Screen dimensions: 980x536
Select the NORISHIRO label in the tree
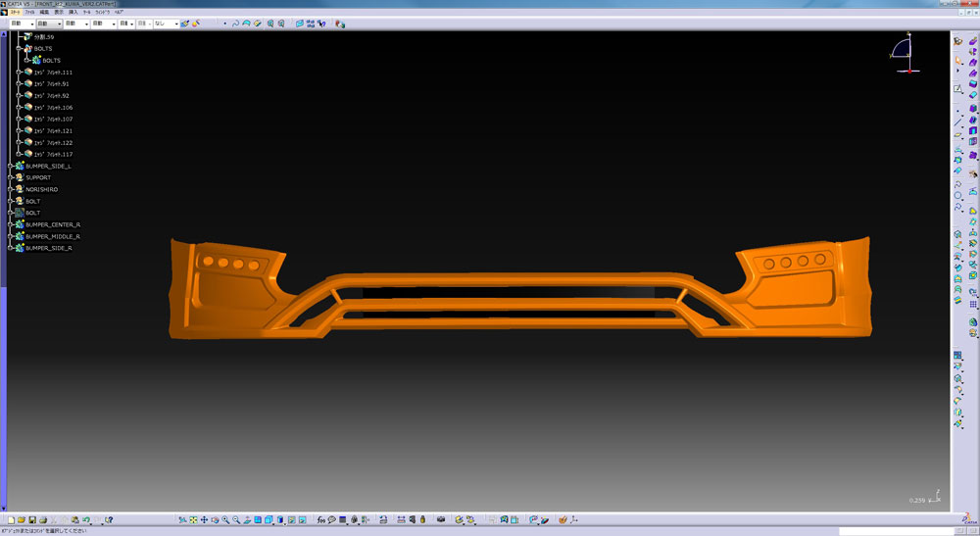[42, 189]
